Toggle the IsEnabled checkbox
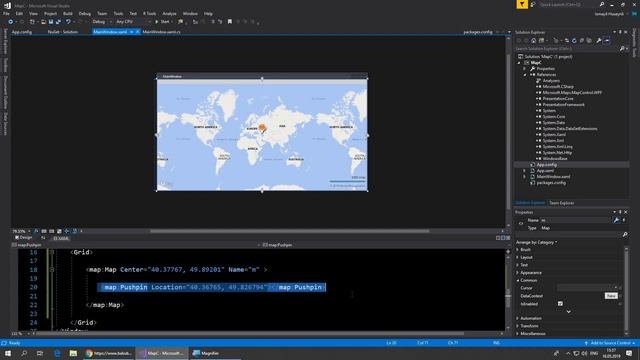The width and height of the screenshot is (640, 360). pos(560,304)
